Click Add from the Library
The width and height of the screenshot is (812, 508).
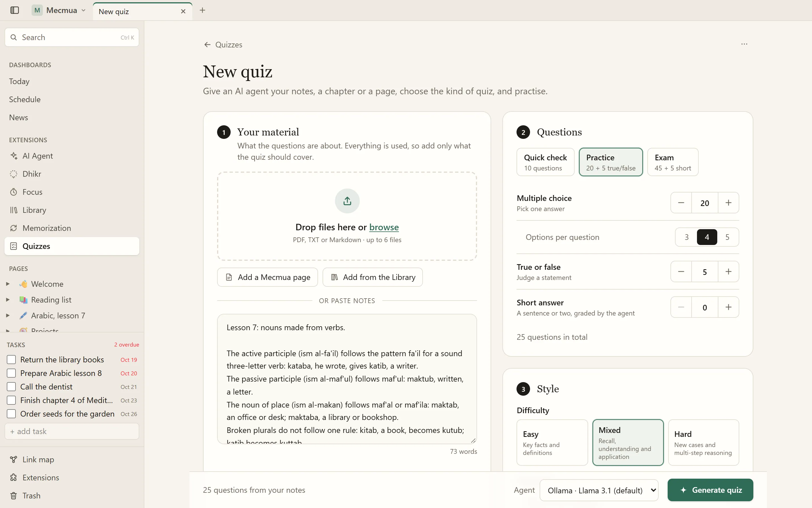[x=372, y=277]
